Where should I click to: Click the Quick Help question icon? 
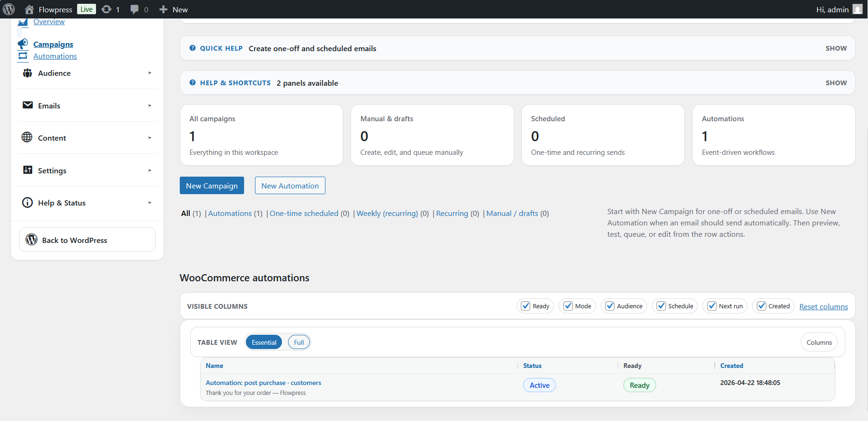pyautogui.click(x=193, y=48)
